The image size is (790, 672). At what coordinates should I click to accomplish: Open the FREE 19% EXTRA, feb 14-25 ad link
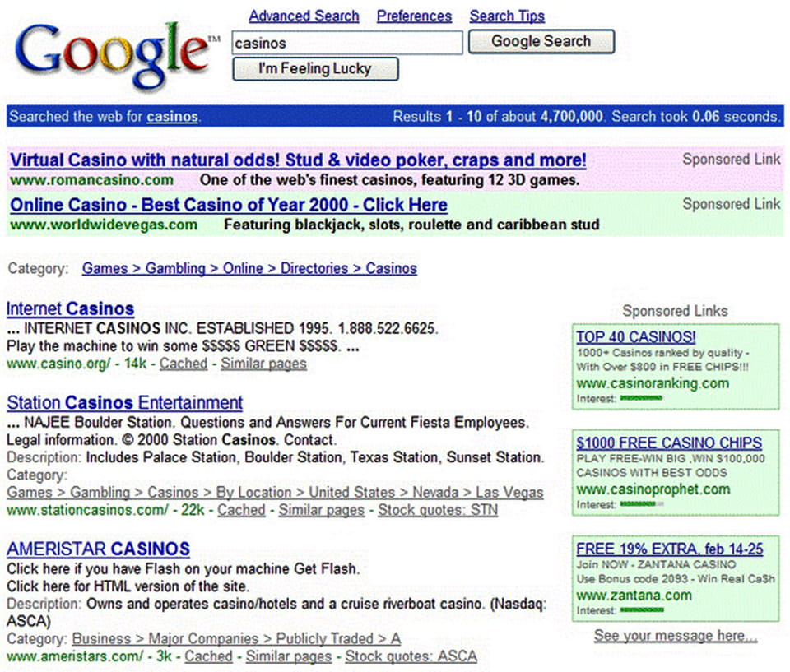click(670, 549)
